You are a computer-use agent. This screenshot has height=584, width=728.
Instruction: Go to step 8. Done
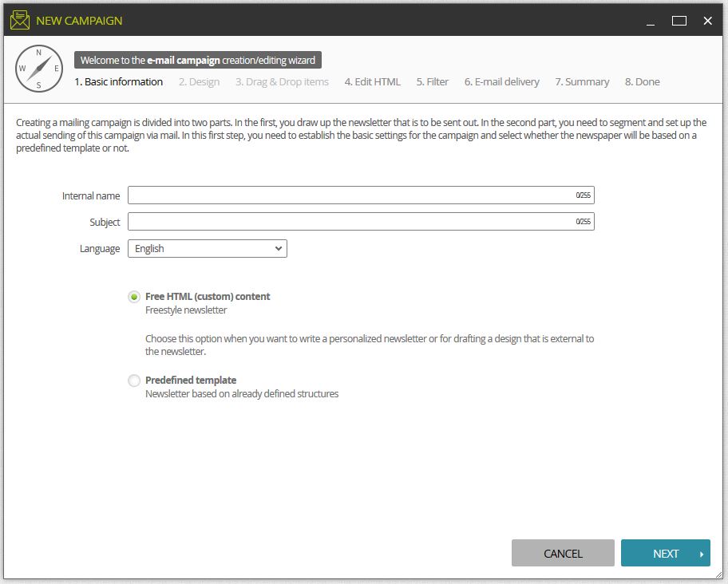642,81
